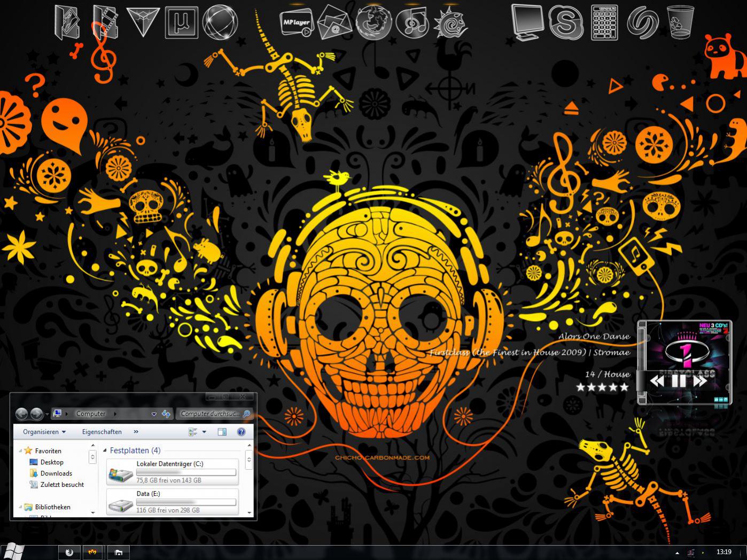The height and width of the screenshot is (560, 747).
Task: Open the wireframe globe dock icon
Action: point(220,22)
